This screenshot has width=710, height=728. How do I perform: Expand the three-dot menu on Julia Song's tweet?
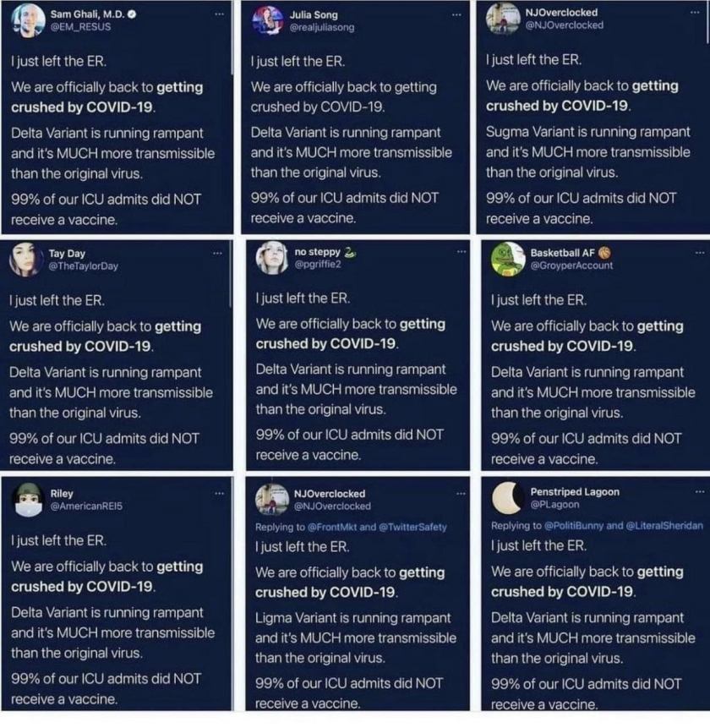pyautogui.click(x=457, y=14)
